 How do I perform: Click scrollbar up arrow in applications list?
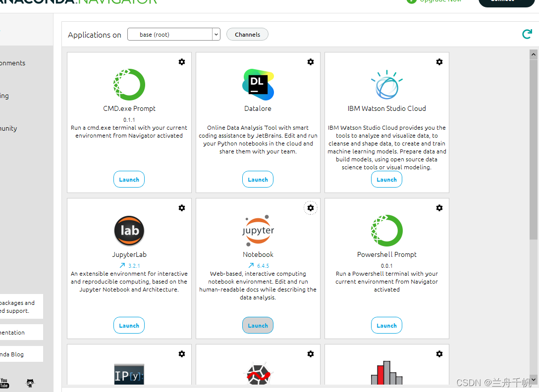[534, 54]
